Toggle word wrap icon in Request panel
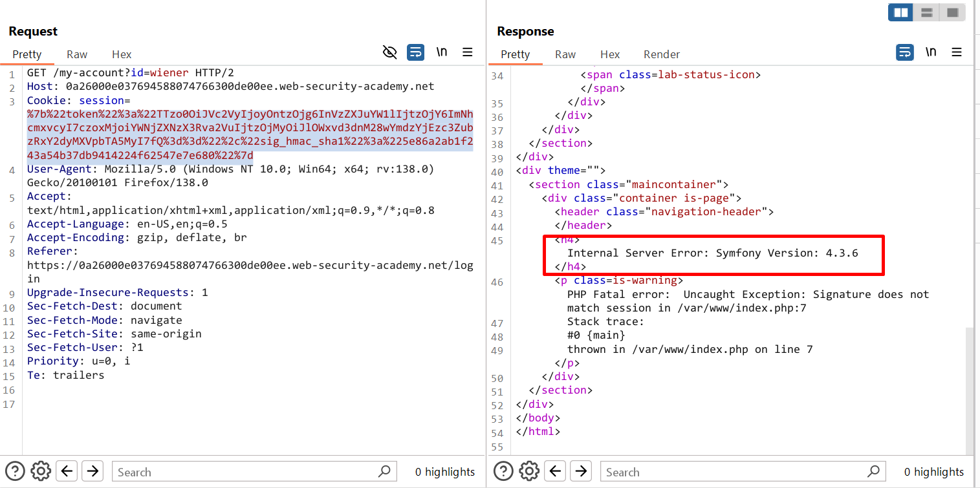Screen dimensions: 980x488 [x=415, y=52]
